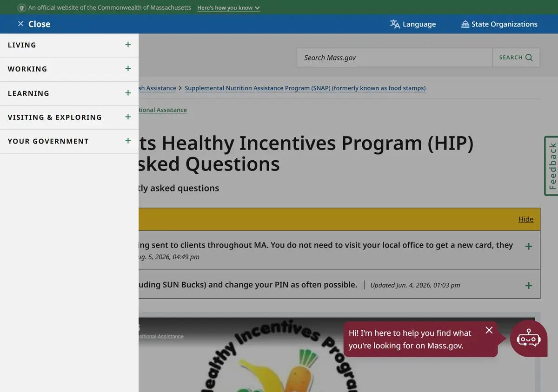Viewport: 558px width, 392px height.
Task: Select Your Government menu item
Action: pos(48,141)
